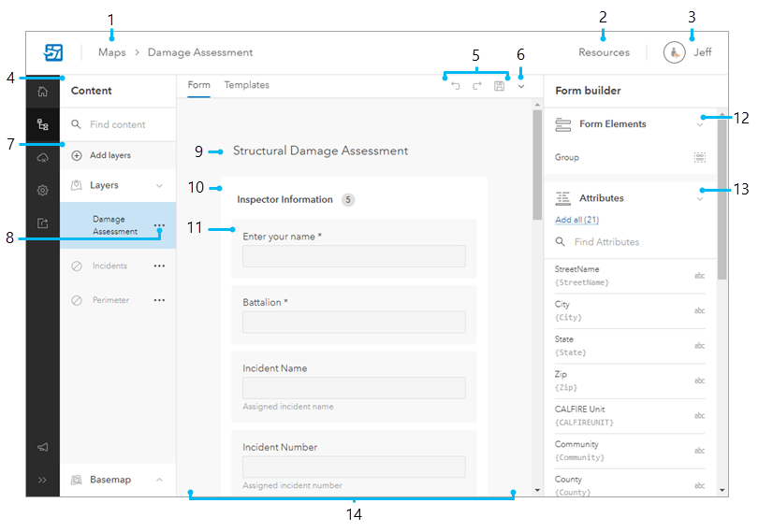
Task: Click the Add layers button
Action: pyautogui.click(x=109, y=155)
